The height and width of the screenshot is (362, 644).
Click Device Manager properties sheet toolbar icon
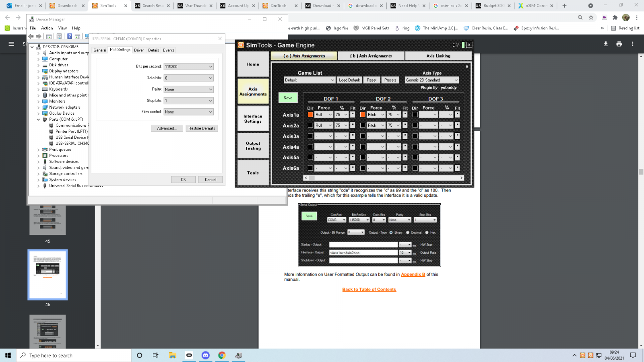tap(59, 36)
